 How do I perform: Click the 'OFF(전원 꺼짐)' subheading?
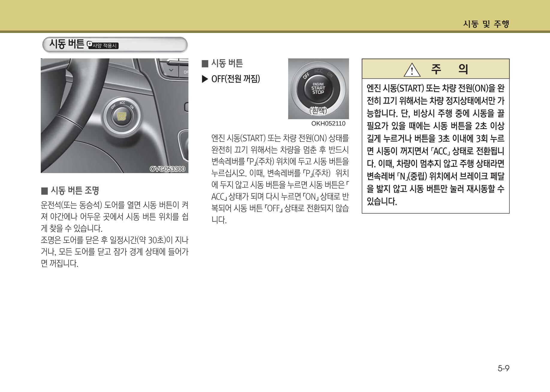235,79
